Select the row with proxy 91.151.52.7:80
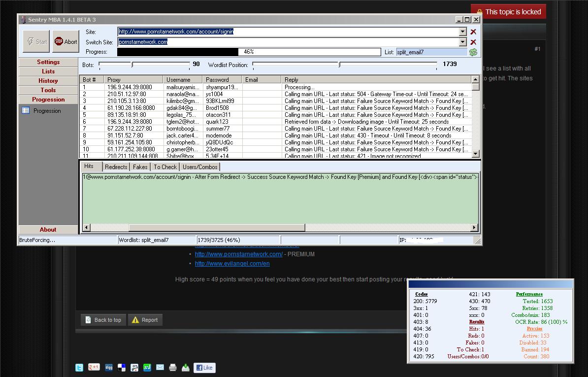The width and height of the screenshot is (588, 377). 276,136
